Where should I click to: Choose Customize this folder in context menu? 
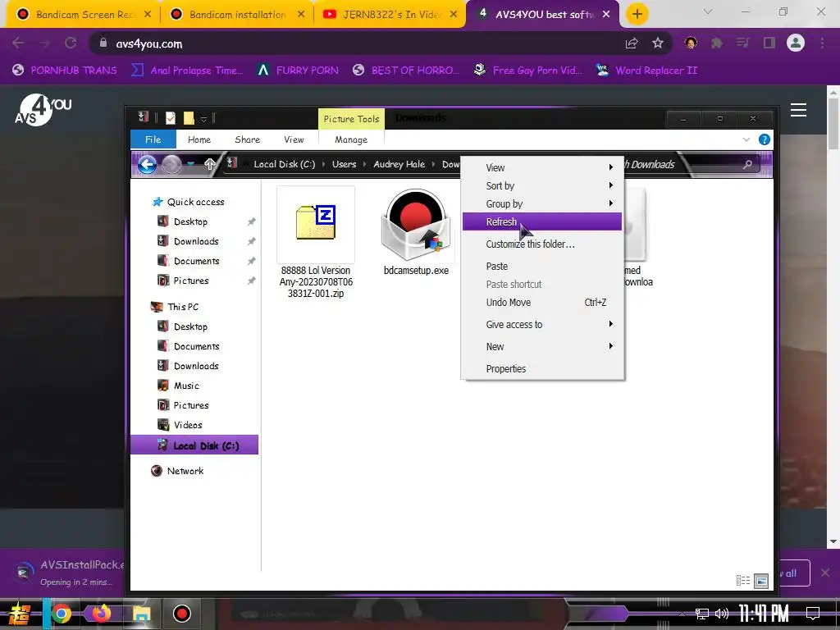tap(541, 244)
